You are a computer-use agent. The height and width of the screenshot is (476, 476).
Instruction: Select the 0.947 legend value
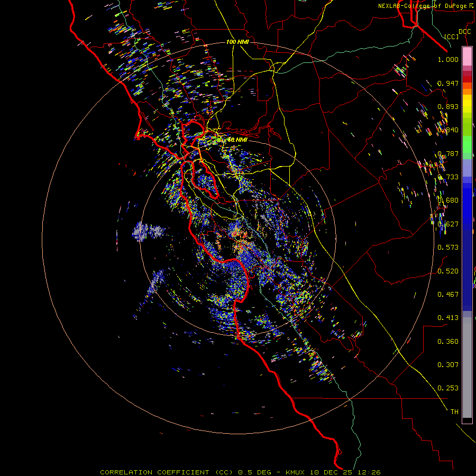point(448,83)
